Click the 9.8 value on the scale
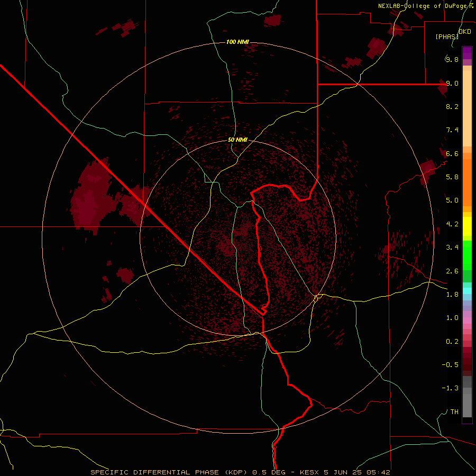Image resolution: width=476 pixels, height=476 pixels. 452,59
